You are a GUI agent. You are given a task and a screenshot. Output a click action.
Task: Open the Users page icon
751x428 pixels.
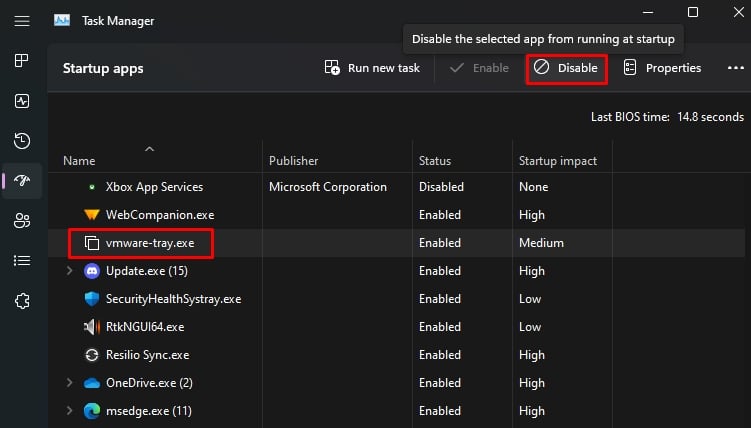tap(21, 221)
